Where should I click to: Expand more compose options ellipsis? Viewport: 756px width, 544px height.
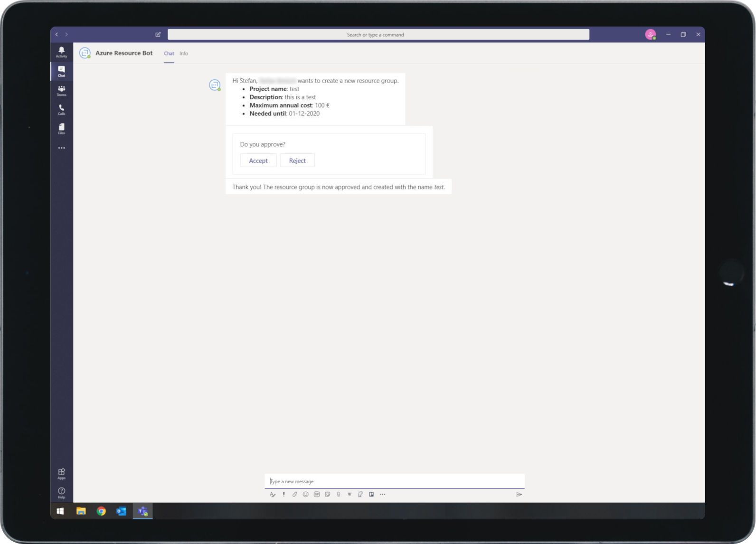point(382,494)
